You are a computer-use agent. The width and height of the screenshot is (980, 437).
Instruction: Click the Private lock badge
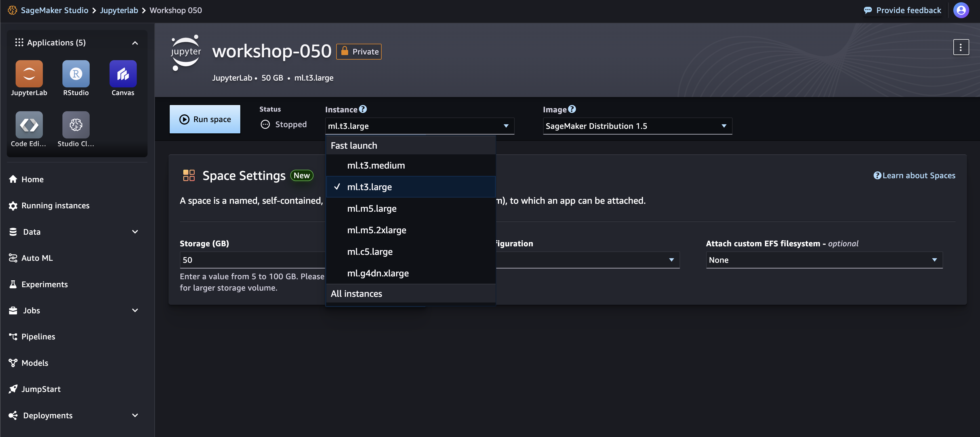[359, 52]
